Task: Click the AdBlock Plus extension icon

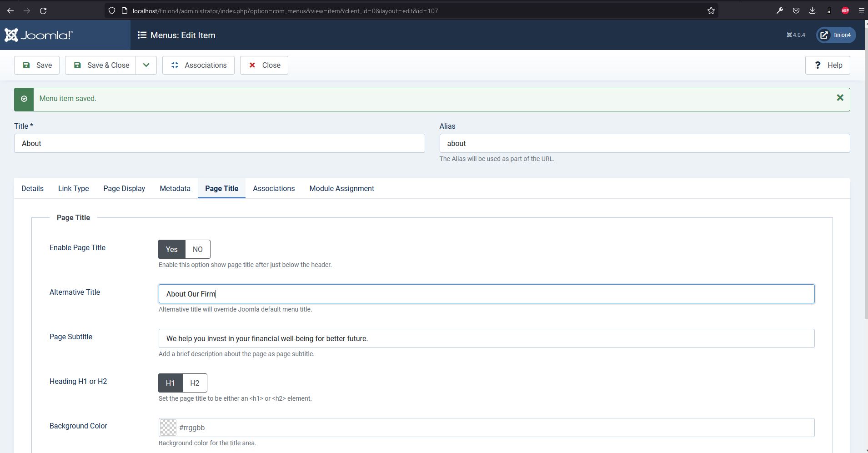Action: click(845, 10)
